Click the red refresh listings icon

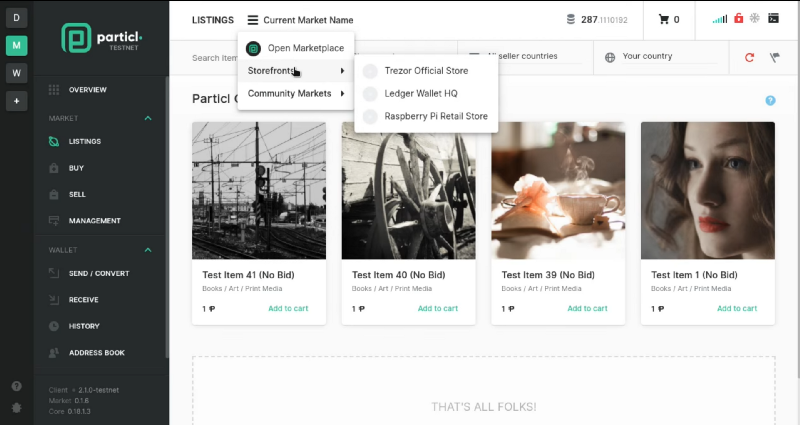tap(749, 57)
